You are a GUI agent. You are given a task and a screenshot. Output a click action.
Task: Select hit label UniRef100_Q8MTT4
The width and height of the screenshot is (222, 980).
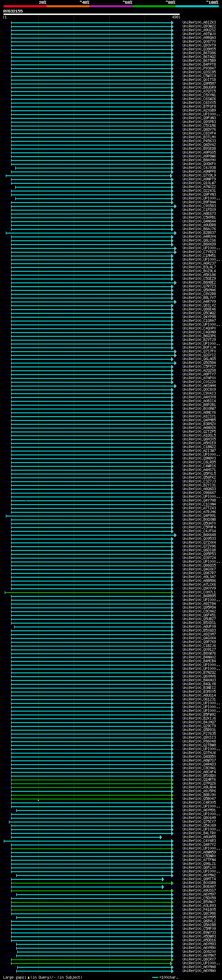[199, 879]
